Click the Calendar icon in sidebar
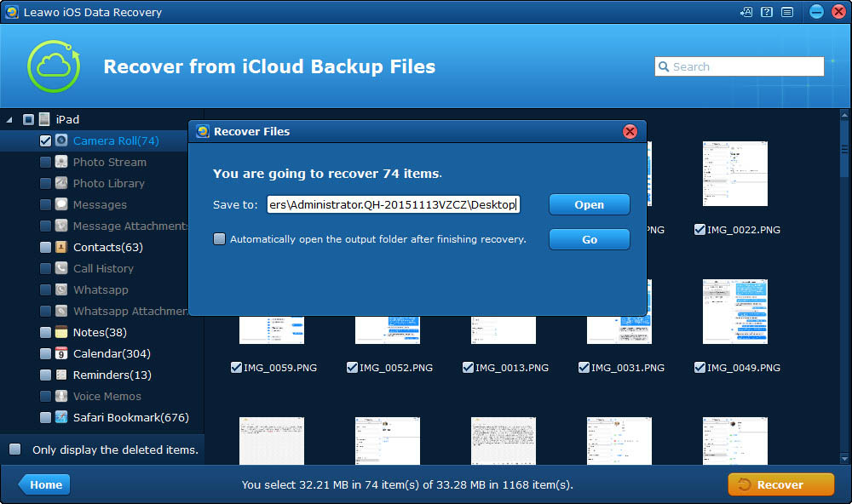 61,353
